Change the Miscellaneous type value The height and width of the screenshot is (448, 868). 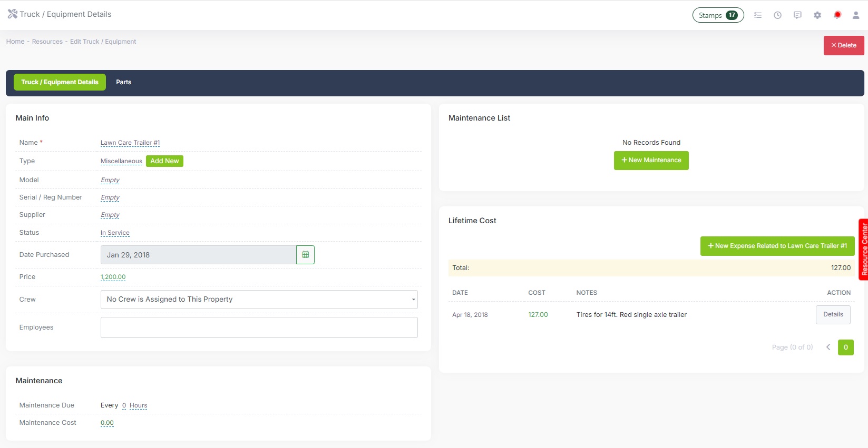click(121, 161)
